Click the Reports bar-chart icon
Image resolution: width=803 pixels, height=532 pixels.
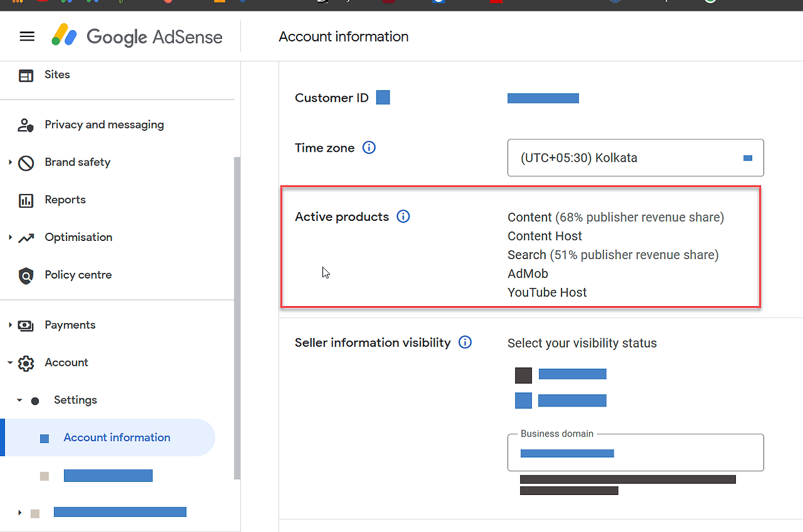pyautogui.click(x=25, y=199)
